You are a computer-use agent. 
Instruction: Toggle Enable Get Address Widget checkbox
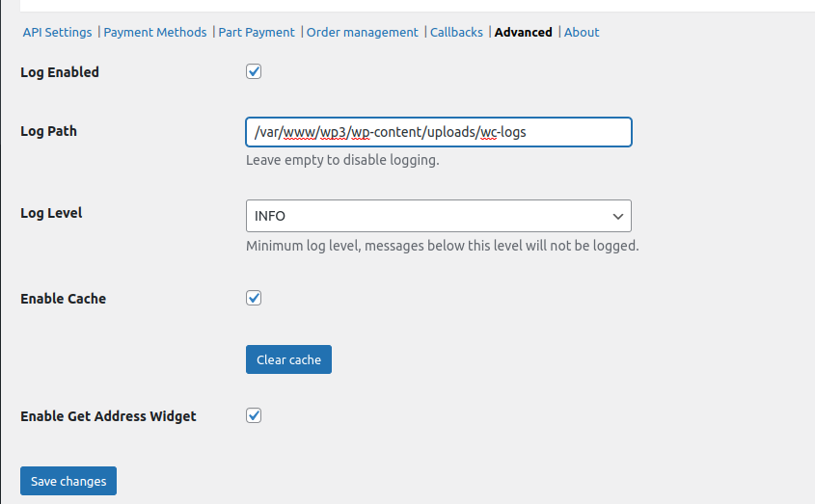(254, 415)
